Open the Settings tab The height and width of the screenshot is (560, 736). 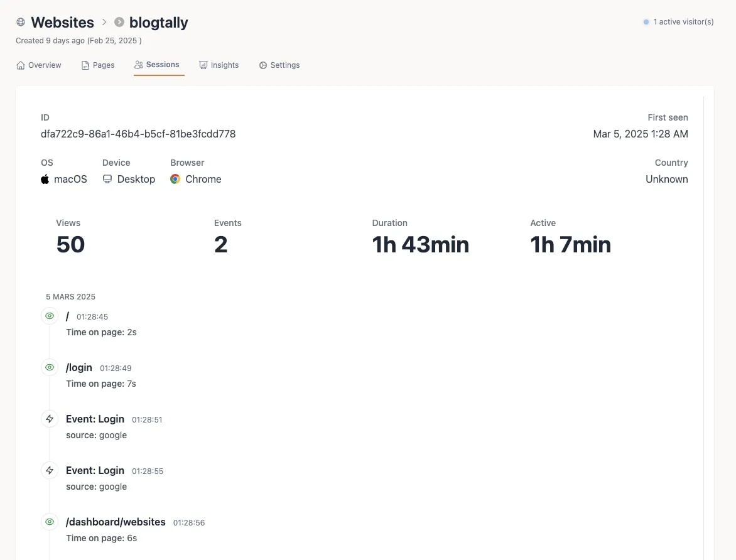coord(279,65)
